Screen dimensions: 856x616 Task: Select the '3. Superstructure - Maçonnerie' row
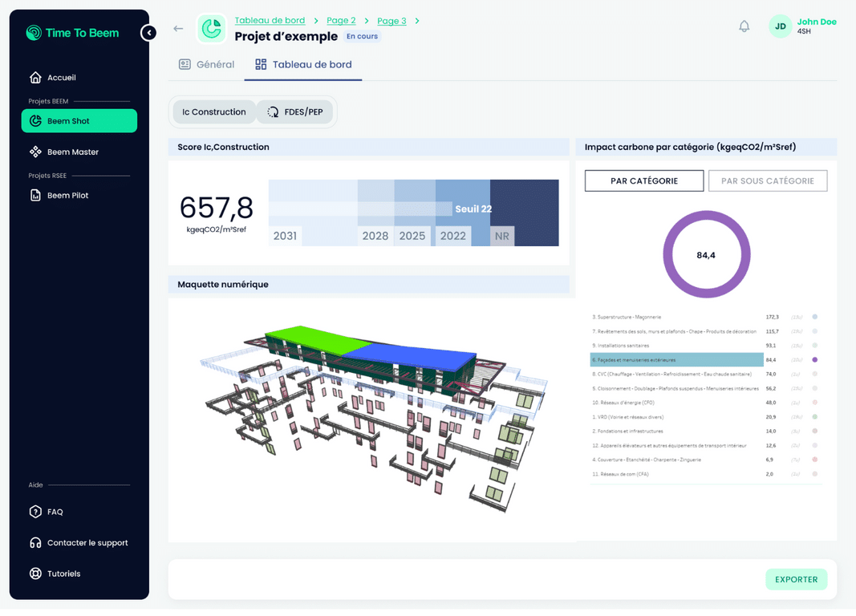pos(705,317)
